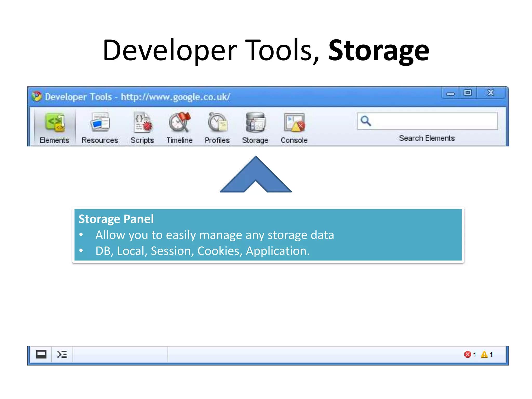Open the Elements panel
This screenshot has width=532, height=399.
55,128
